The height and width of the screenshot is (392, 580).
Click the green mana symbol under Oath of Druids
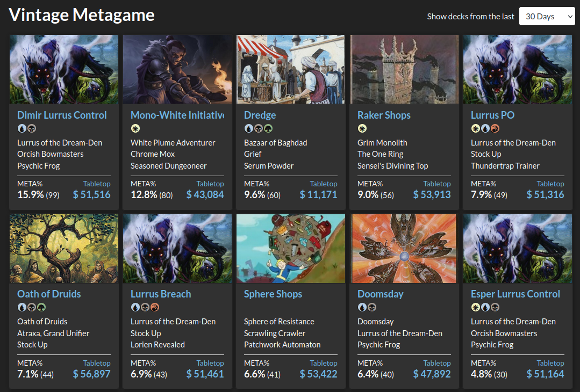41,308
